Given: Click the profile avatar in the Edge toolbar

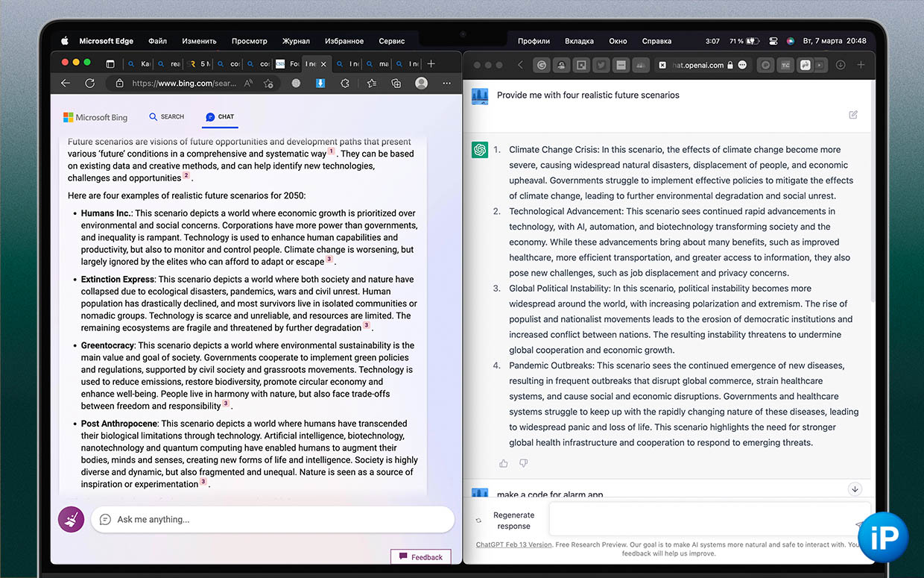Looking at the screenshot, I should point(421,84).
